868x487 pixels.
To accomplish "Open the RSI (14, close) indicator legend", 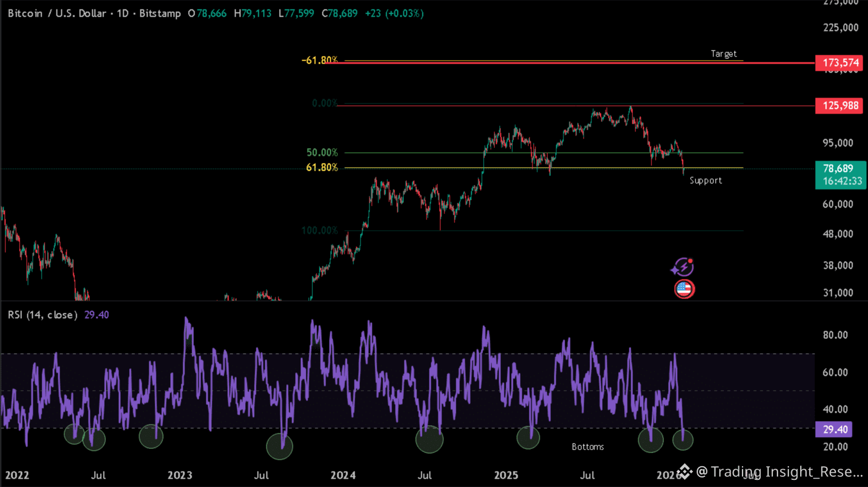I will coord(43,315).
